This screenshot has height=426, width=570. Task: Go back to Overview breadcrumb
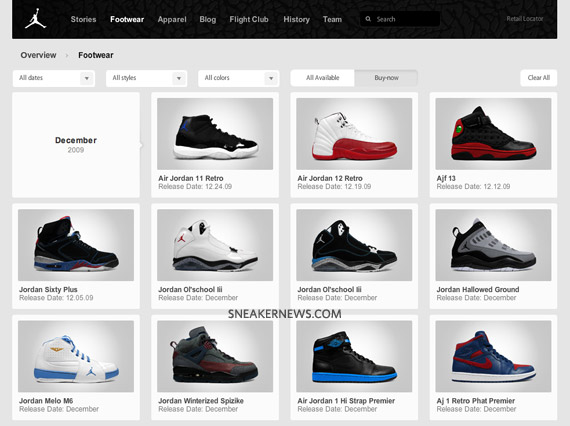38,55
